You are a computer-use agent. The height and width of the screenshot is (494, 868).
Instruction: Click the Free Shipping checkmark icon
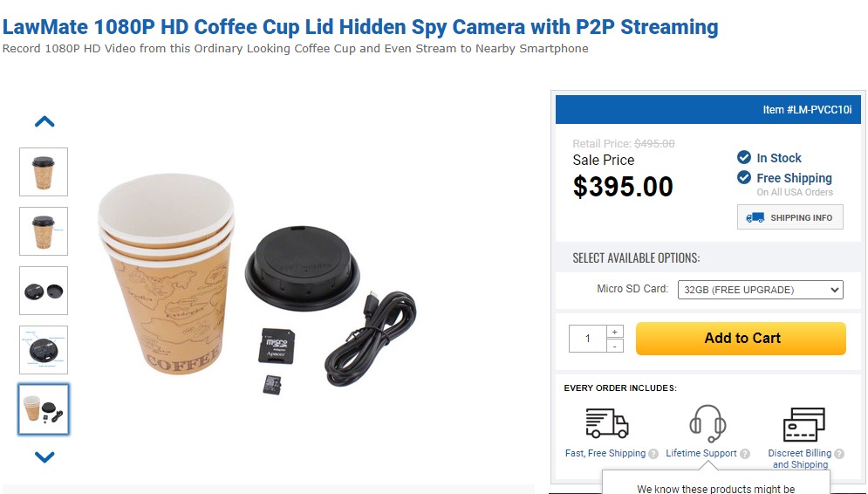point(744,177)
